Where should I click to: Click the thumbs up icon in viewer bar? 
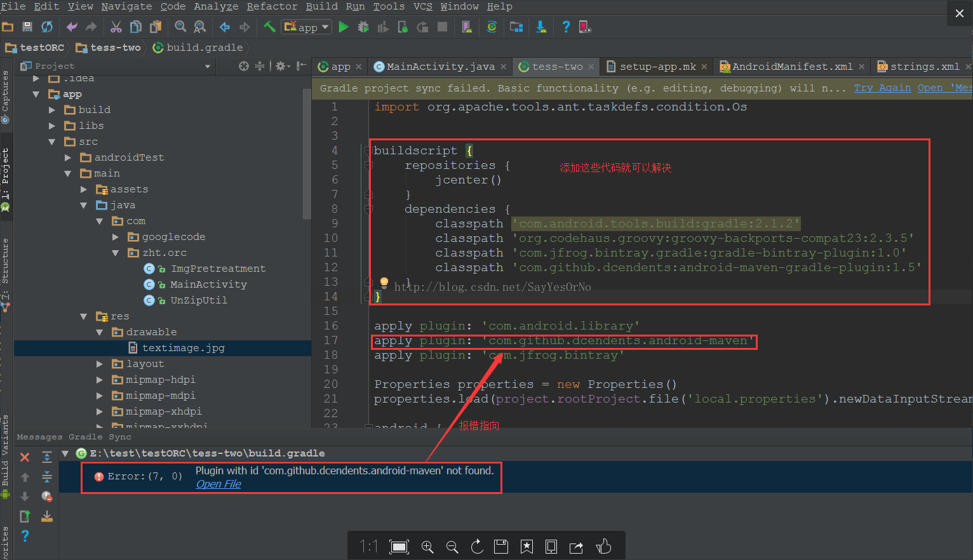click(x=603, y=547)
